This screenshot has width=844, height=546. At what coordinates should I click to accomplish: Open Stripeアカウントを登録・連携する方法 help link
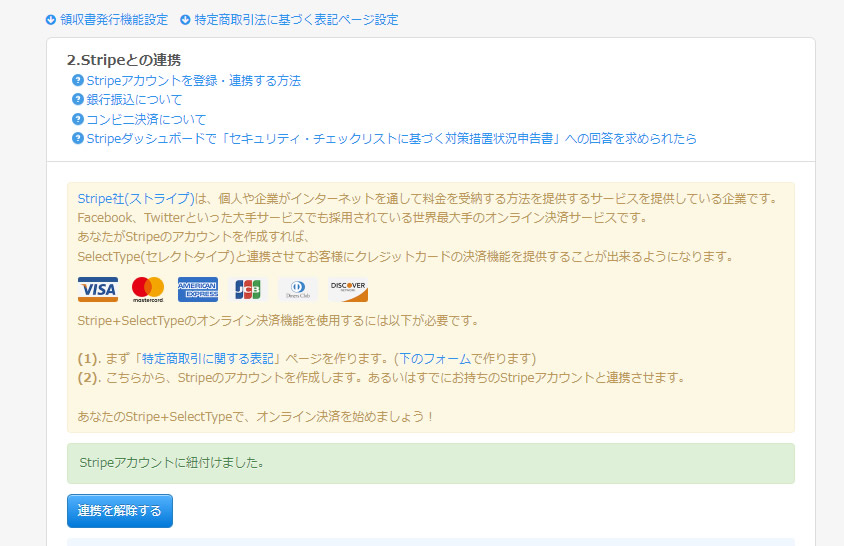point(193,81)
